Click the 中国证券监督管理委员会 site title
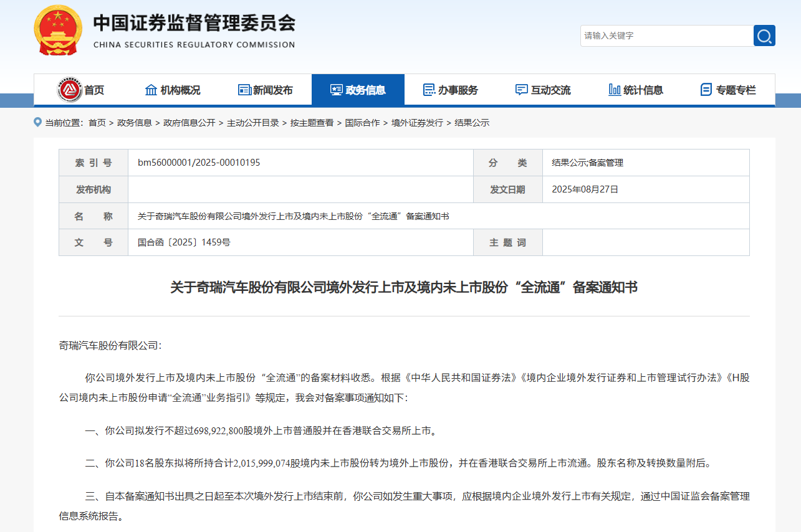801x532 pixels. 194,23
